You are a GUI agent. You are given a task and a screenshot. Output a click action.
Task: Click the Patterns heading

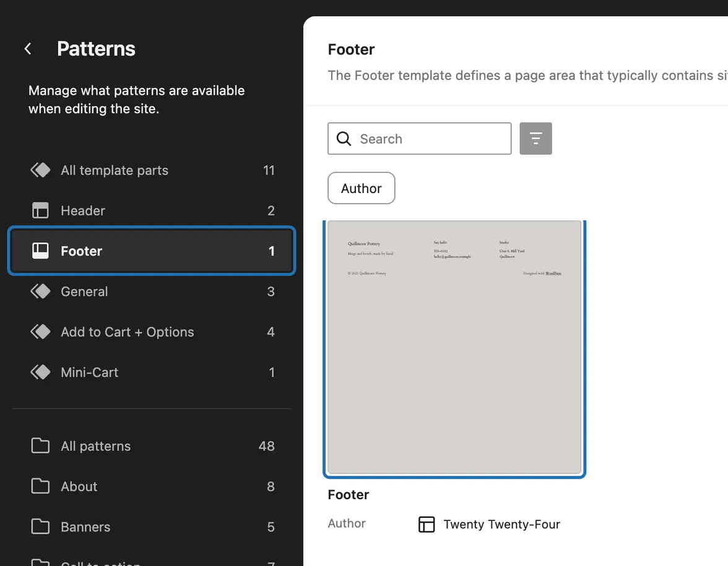click(96, 49)
